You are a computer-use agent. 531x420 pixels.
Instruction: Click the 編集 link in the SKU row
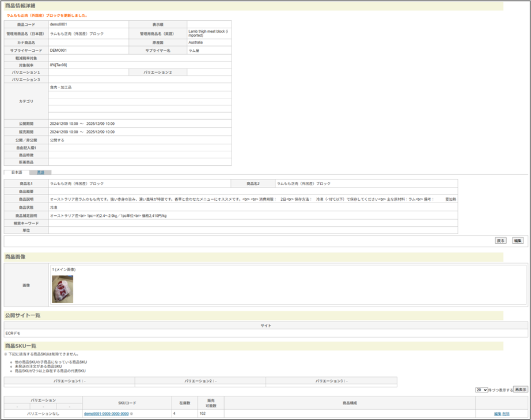497,414
